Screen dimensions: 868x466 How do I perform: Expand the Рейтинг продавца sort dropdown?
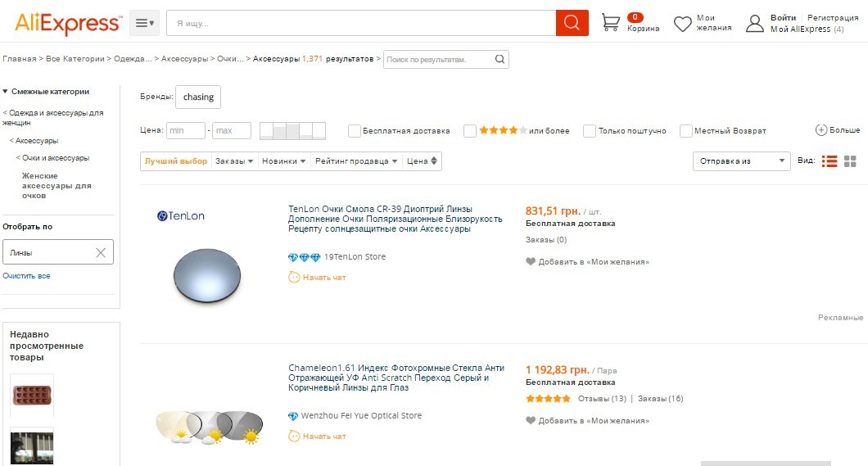pyautogui.click(x=357, y=161)
